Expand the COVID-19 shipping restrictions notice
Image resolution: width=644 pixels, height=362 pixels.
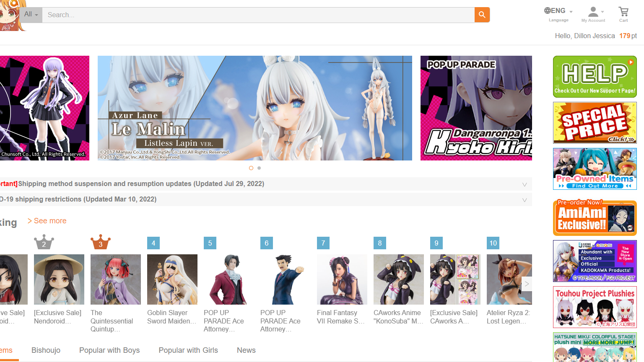[524, 200]
